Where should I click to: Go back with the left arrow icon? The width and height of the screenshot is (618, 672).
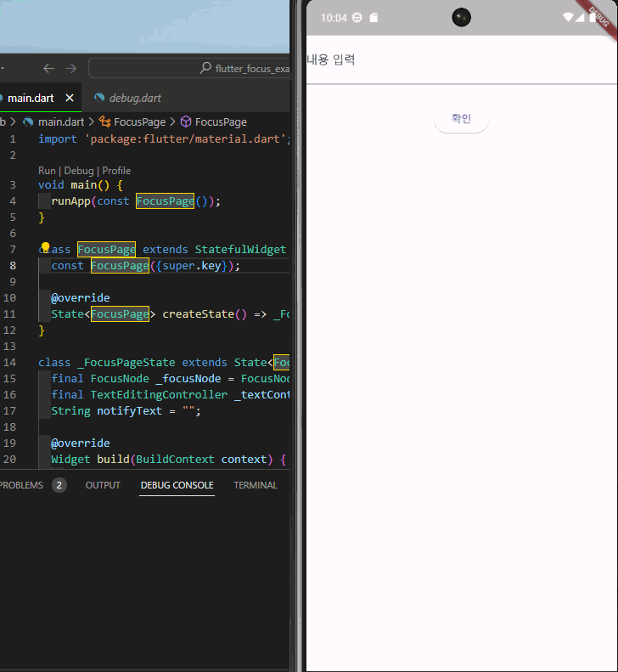point(49,68)
